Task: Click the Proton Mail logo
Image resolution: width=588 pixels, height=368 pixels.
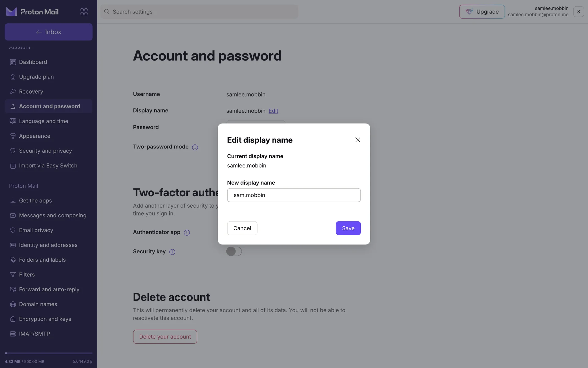Action: (32, 12)
